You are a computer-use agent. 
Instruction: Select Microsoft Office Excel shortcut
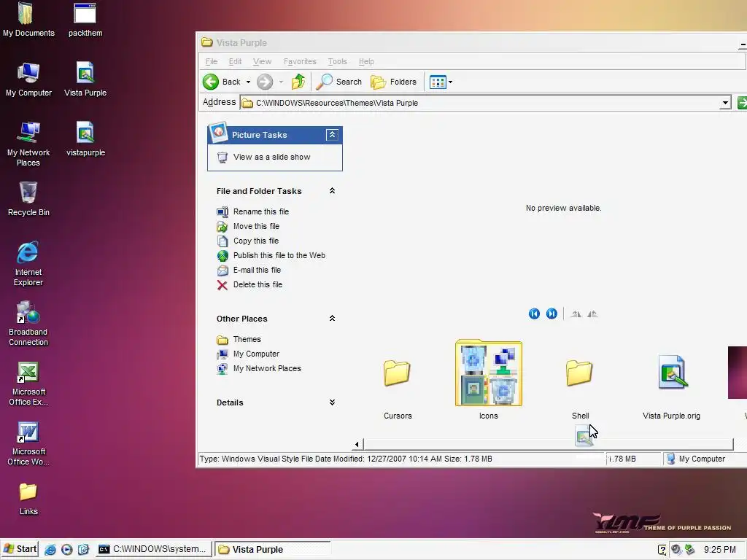pyautogui.click(x=28, y=384)
